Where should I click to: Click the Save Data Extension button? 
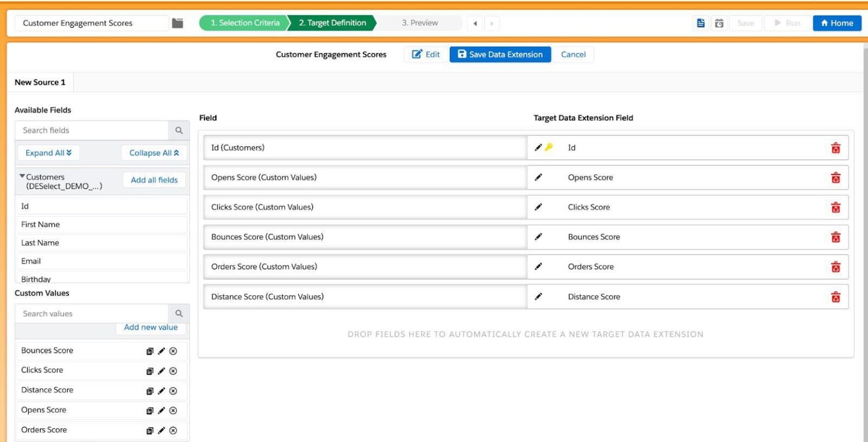coord(500,54)
